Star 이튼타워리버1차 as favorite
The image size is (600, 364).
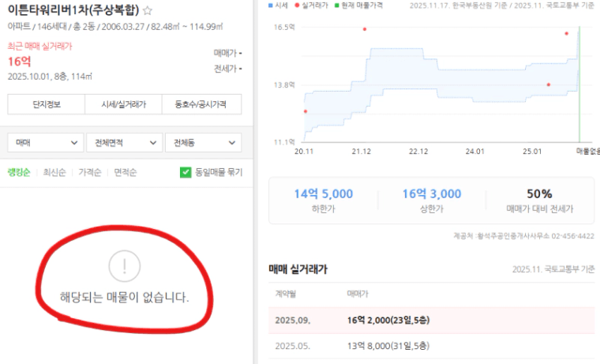[x=148, y=10]
